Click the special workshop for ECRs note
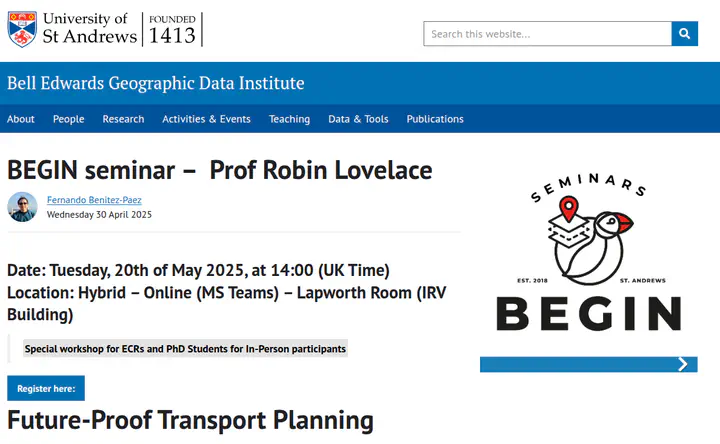 click(x=185, y=349)
